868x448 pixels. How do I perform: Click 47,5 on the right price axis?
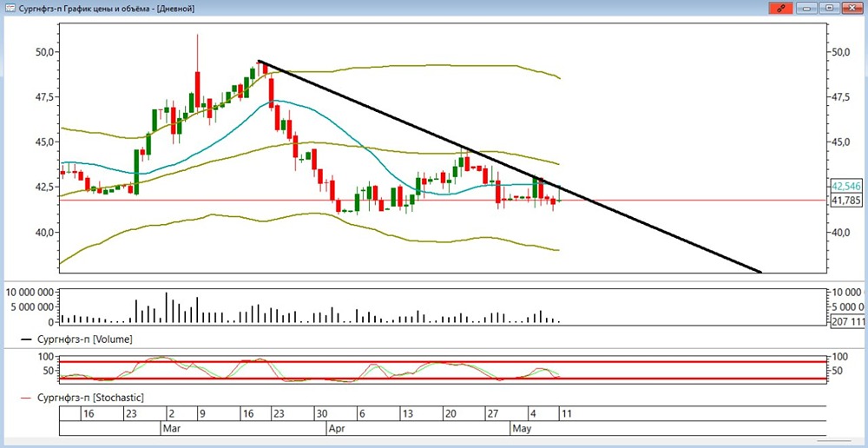click(x=840, y=97)
